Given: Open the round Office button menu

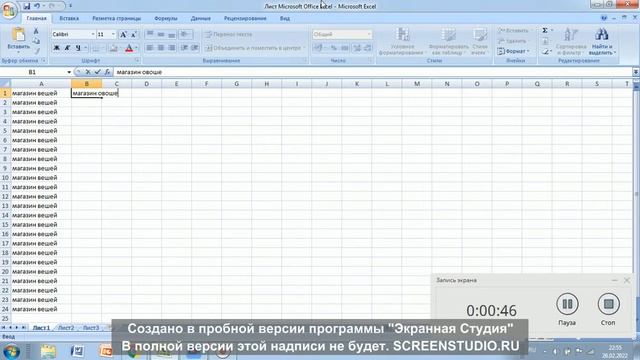Looking at the screenshot, I should [9, 10].
